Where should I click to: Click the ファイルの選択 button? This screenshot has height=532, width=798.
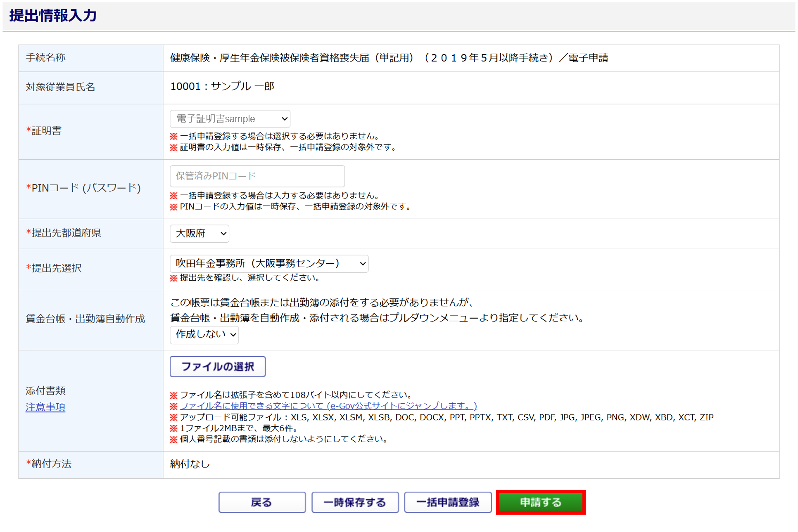217,366
